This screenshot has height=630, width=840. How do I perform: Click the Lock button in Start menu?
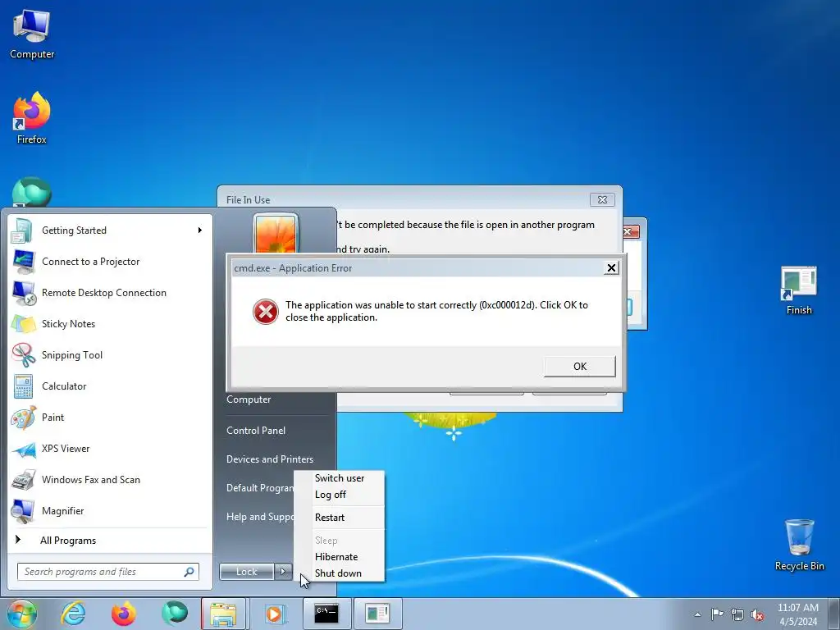247,572
